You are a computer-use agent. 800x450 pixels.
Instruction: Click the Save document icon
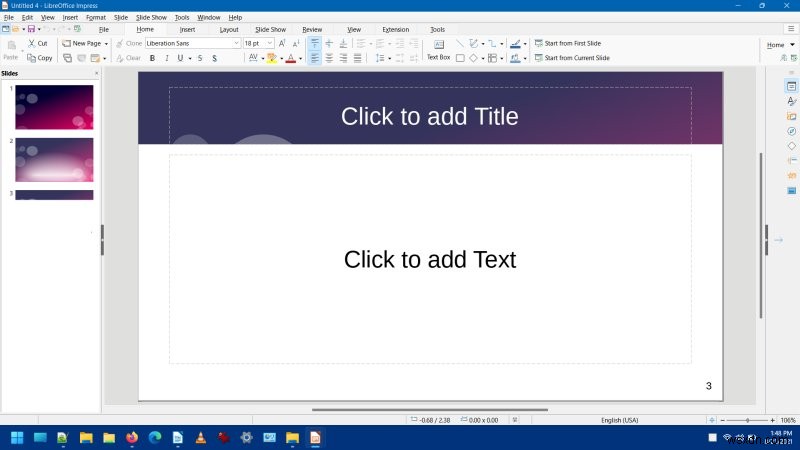coord(31,29)
